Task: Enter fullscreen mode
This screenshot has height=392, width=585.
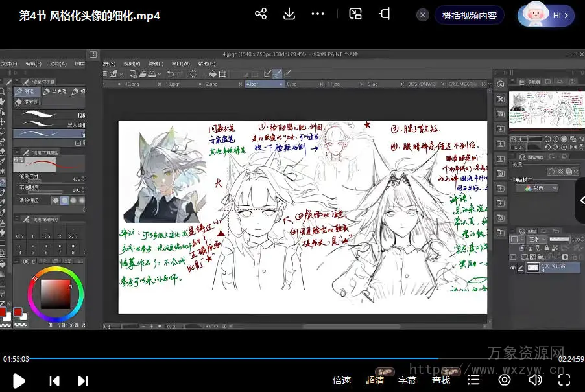Action: [564, 380]
